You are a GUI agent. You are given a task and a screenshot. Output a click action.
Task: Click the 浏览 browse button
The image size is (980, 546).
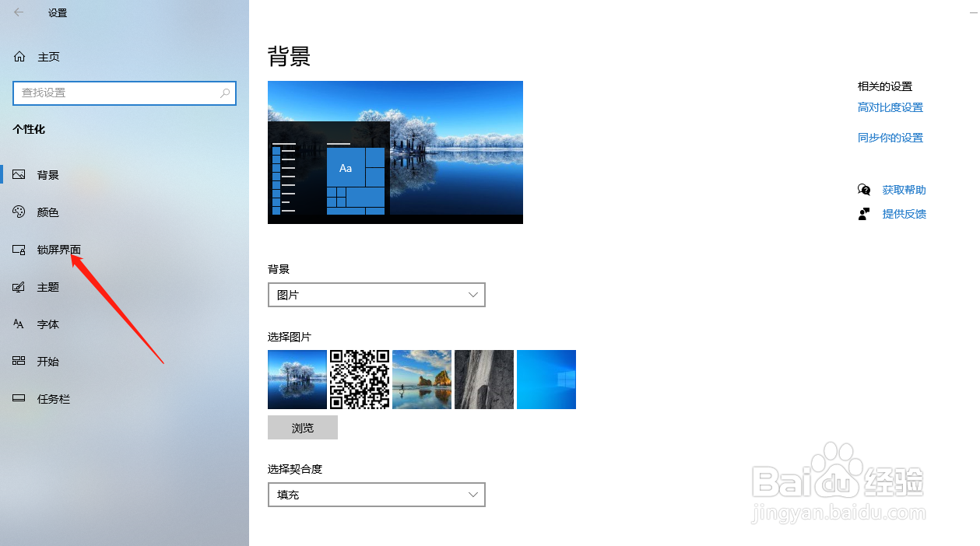(x=303, y=428)
